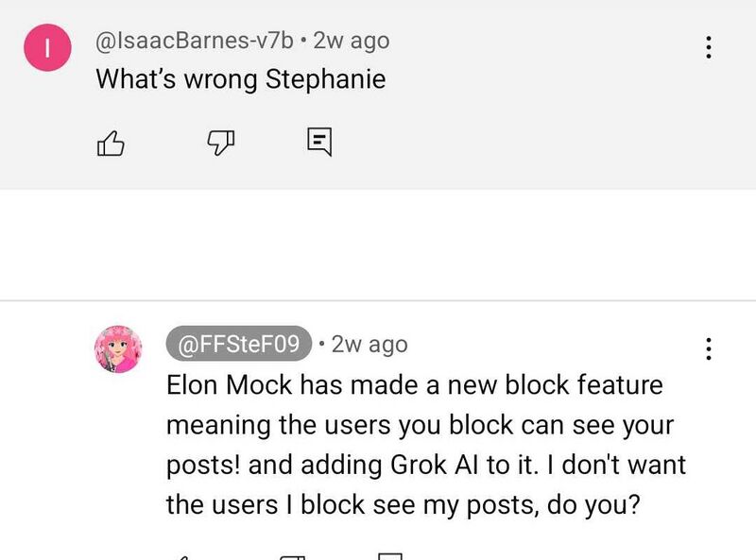Viewport: 756px width, 560px height.
Task: Click the word "Stephanie" in the first comment
Action: click(x=325, y=79)
